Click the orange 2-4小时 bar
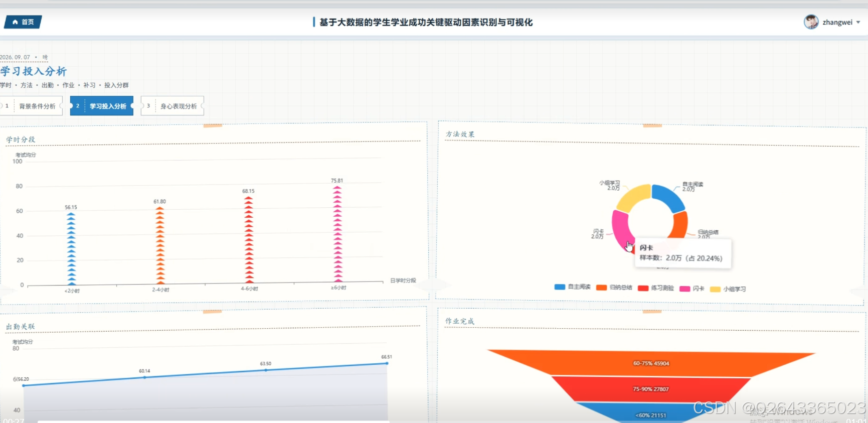 (160, 245)
